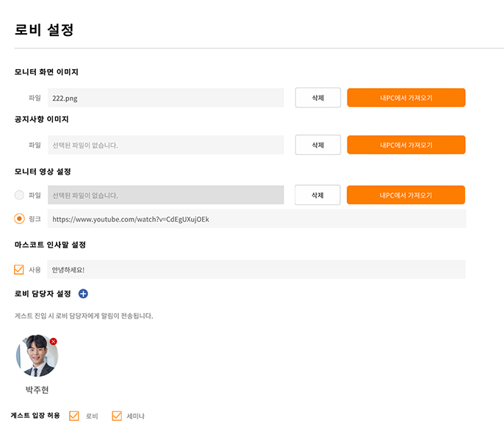Click 삭제 for the monitor video file
The width and height of the screenshot is (504, 448).
(317, 195)
